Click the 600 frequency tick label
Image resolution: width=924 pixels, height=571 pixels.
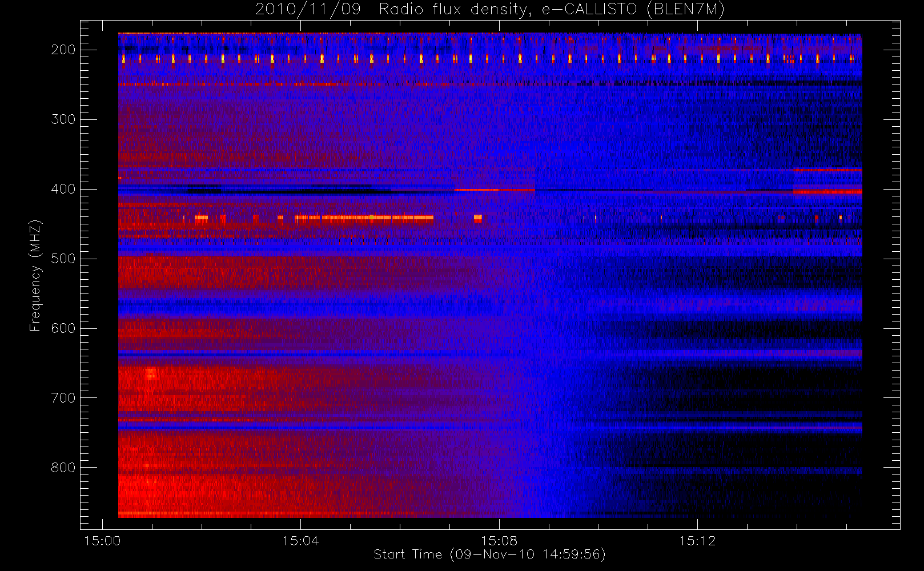pyautogui.click(x=63, y=328)
